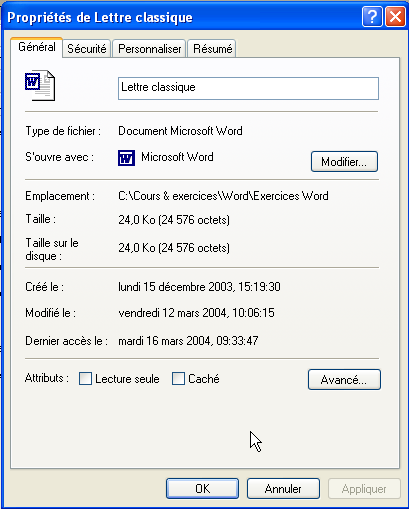Click the Modifier... button
Viewport: 409px width, 509px height.
pos(344,162)
